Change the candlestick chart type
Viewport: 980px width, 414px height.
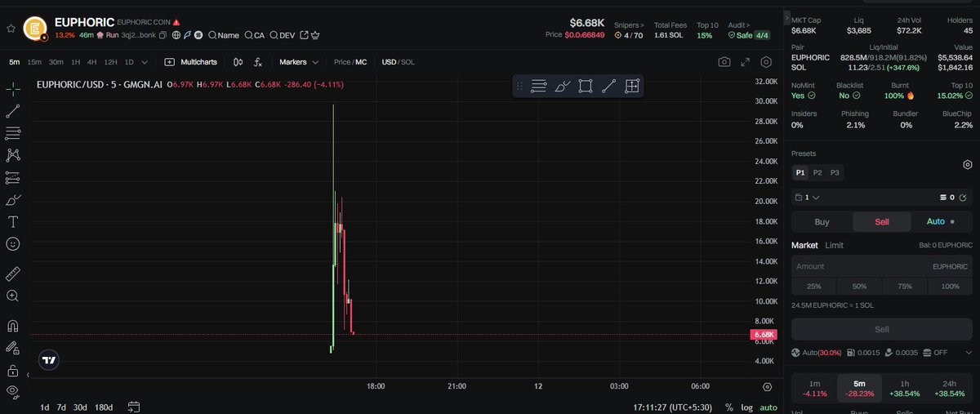[x=238, y=62]
